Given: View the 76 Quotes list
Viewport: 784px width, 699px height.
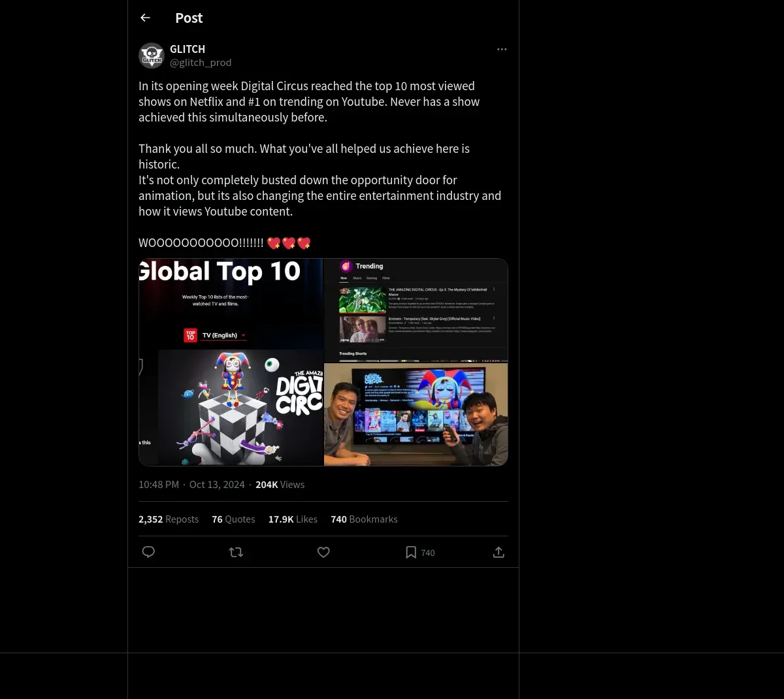Looking at the screenshot, I should click(233, 519).
